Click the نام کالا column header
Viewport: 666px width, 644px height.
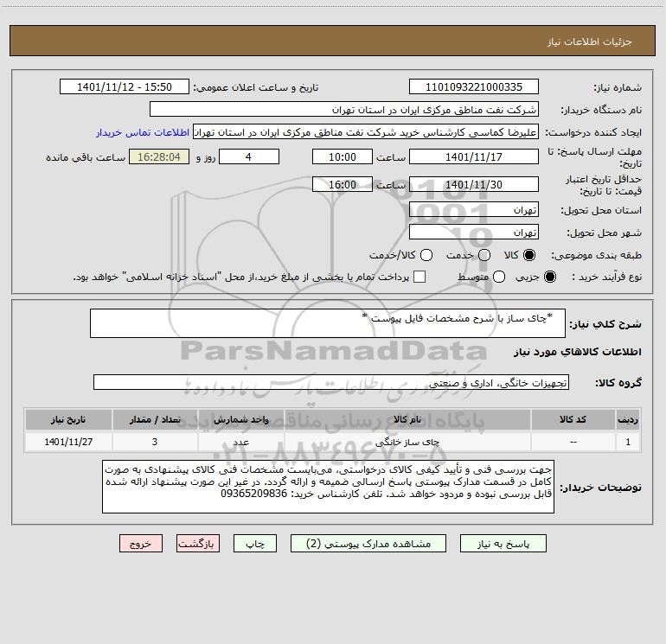coord(407,420)
